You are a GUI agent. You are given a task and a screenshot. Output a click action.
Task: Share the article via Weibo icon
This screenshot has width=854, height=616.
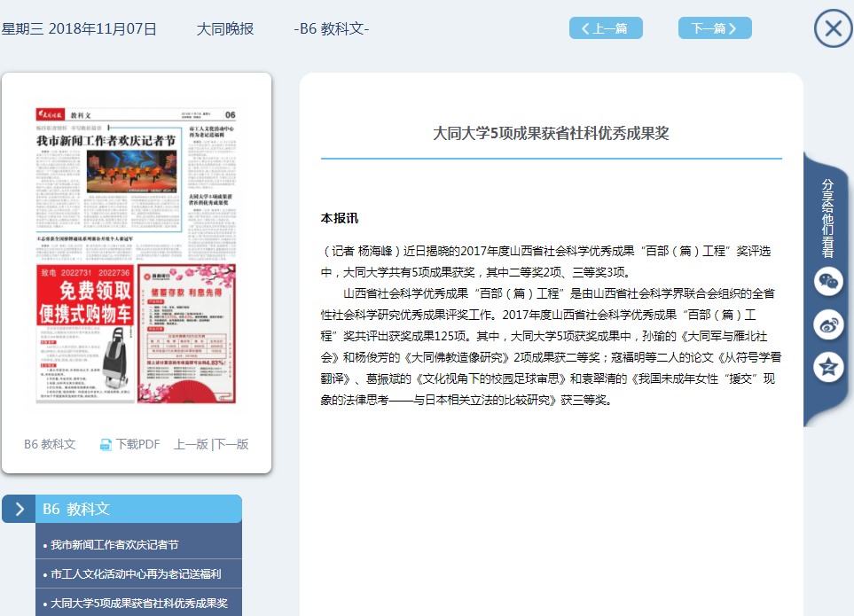point(828,325)
